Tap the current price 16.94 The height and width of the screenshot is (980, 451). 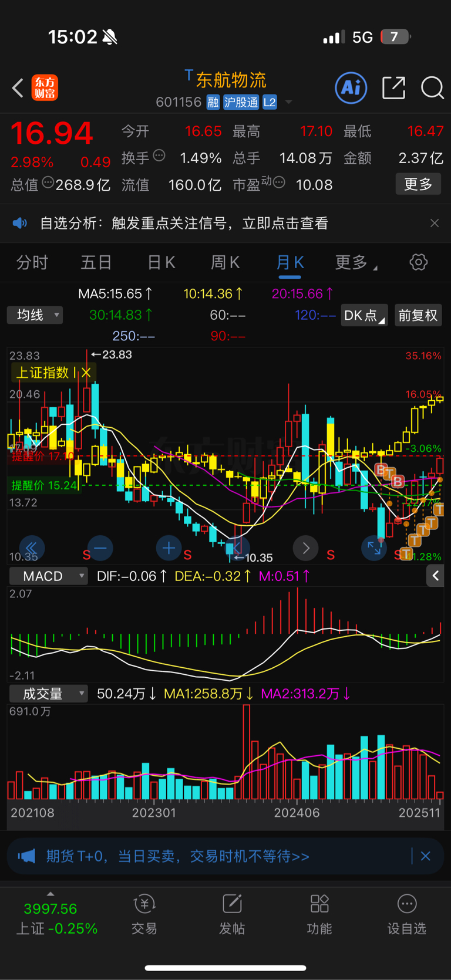(52, 133)
